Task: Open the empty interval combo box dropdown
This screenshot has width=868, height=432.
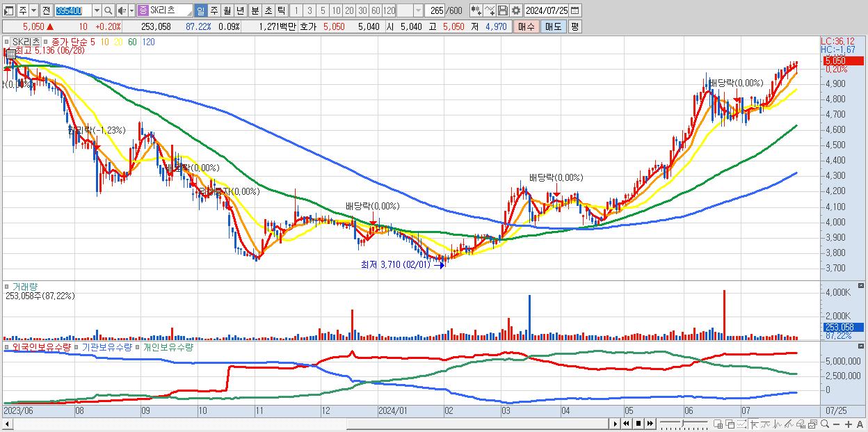Action: (417, 11)
